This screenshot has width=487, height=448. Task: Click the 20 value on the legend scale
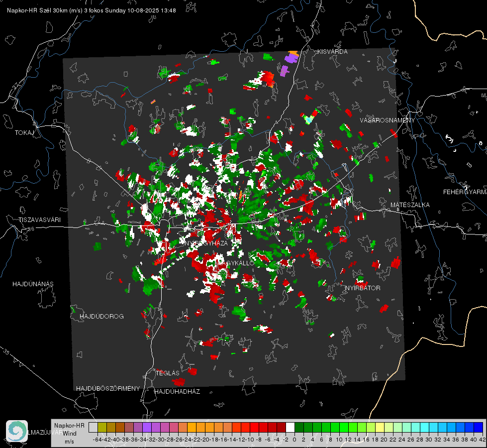tap(384, 440)
